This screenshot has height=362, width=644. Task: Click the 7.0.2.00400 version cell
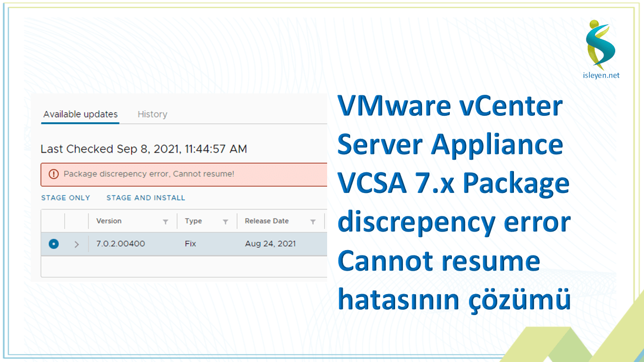(120, 244)
